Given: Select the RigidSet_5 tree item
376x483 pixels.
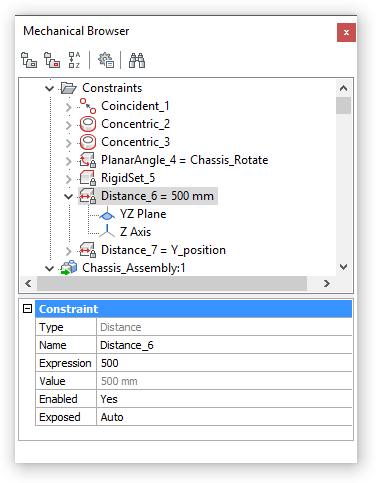Looking at the screenshot, I should click(x=128, y=178).
